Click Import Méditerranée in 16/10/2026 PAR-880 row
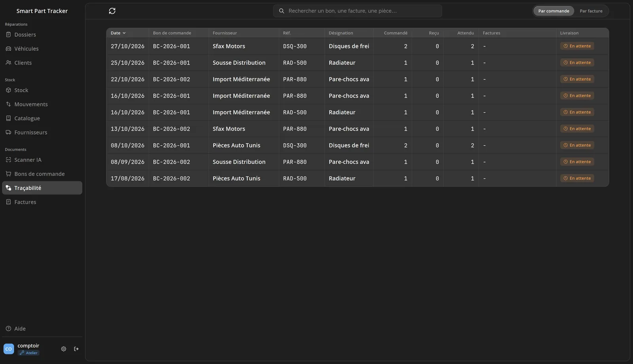 click(x=241, y=96)
